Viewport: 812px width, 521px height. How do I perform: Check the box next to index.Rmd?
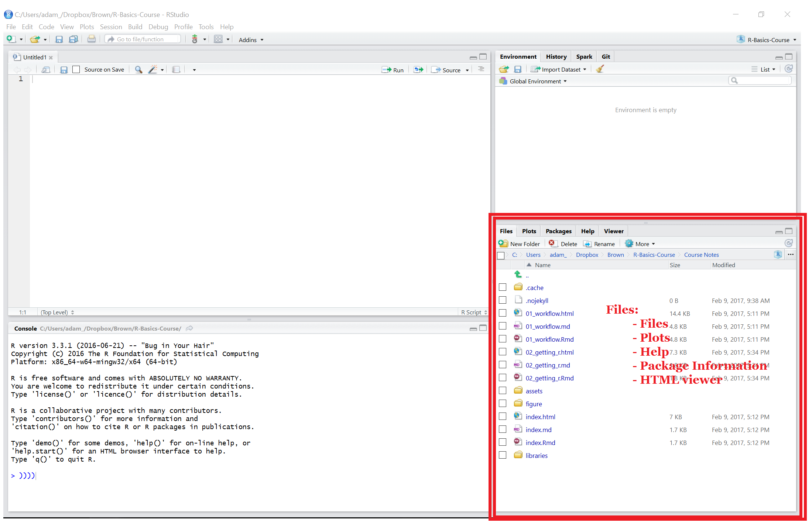pos(502,442)
